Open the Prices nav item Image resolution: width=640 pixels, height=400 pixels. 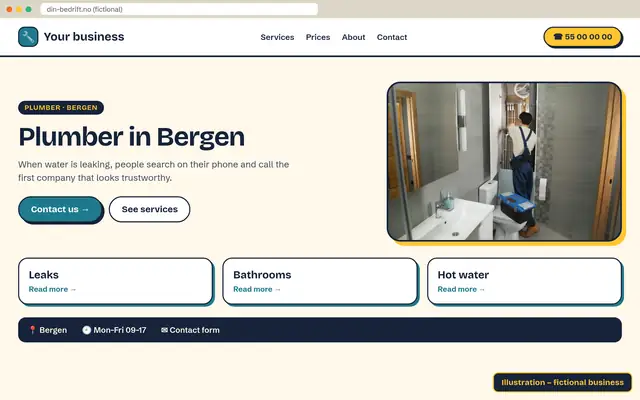(x=318, y=37)
